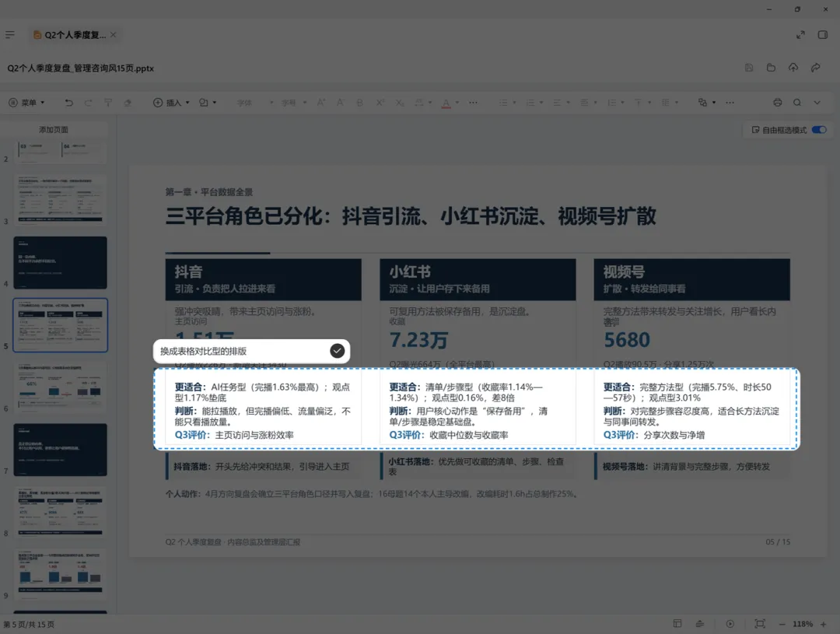Click the 118% zoom level

[803, 624]
